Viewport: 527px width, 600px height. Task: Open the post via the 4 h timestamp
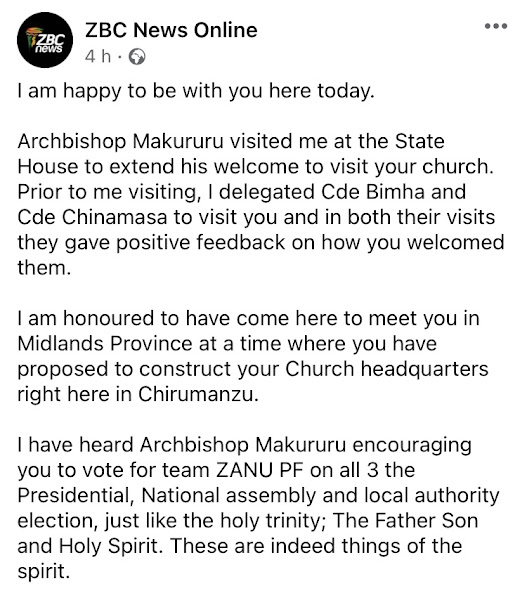coord(98,57)
